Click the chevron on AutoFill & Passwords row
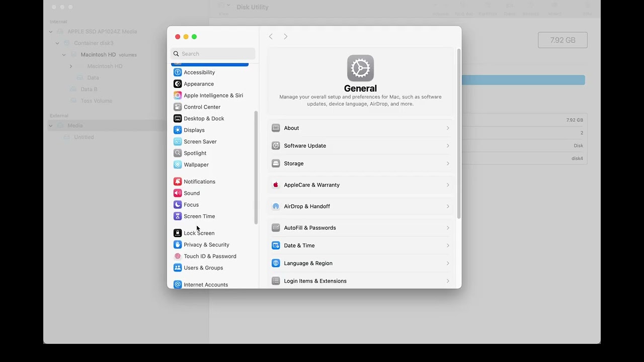Image resolution: width=644 pixels, height=362 pixels. pyautogui.click(x=448, y=228)
